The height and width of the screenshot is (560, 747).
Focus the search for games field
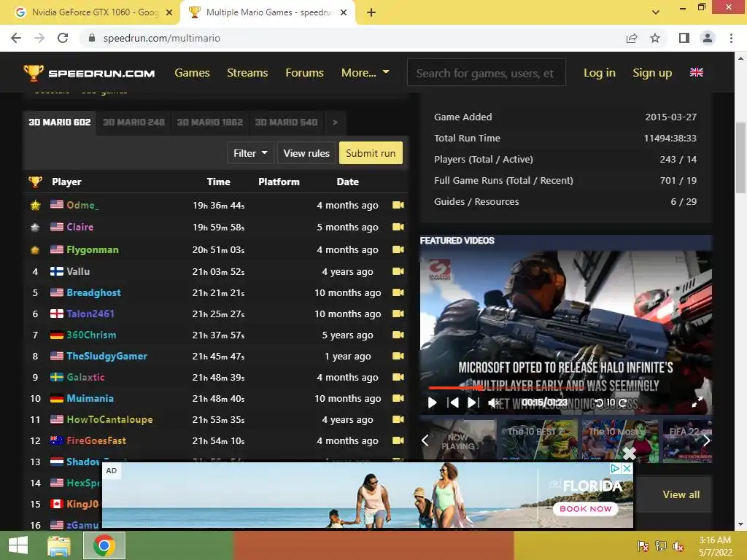click(x=487, y=73)
